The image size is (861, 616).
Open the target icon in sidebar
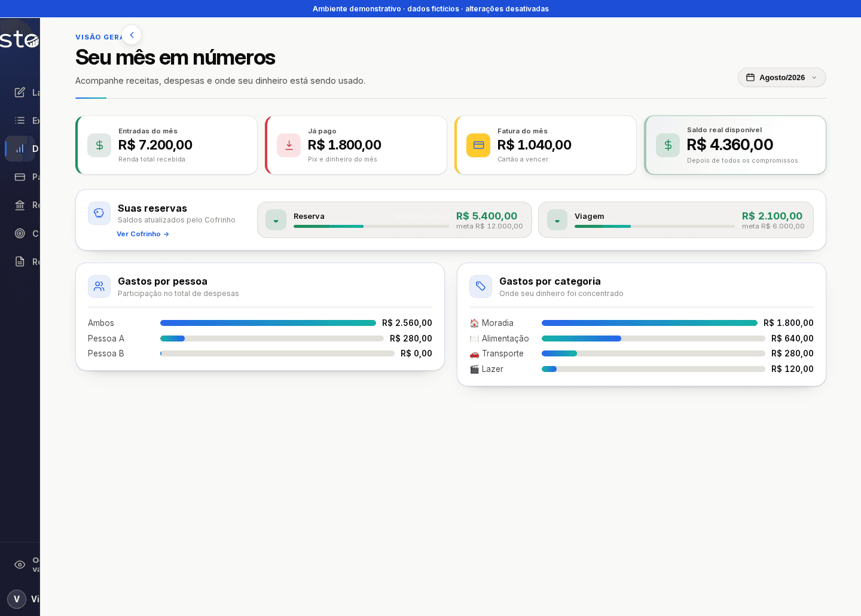coord(20,233)
